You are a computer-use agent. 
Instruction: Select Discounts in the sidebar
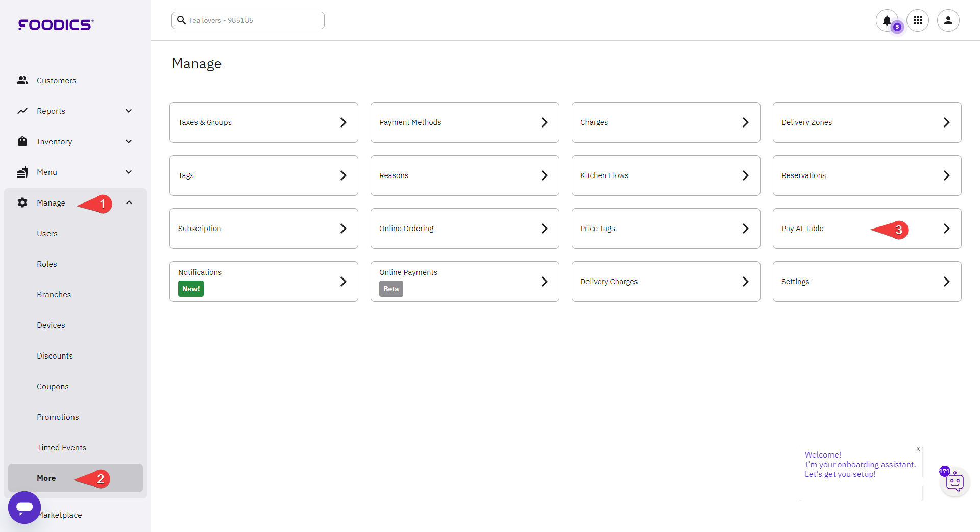(x=55, y=356)
